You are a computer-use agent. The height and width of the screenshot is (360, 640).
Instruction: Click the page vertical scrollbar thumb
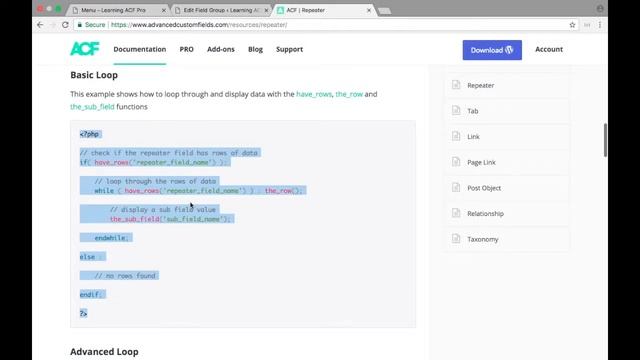coord(605,140)
